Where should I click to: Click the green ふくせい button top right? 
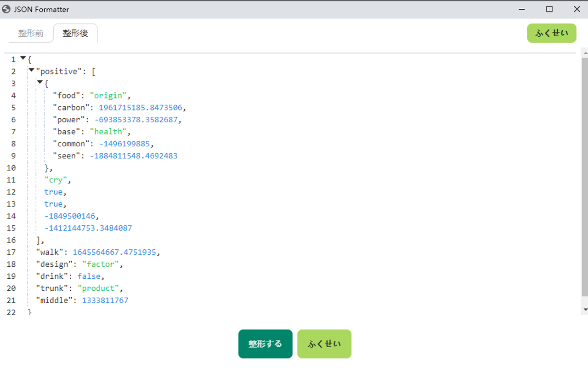coord(551,33)
